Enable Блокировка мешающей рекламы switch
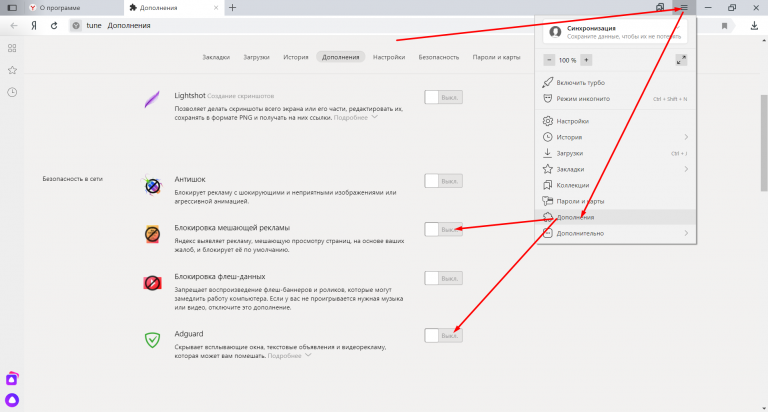Screen dimensions: 768x412 click(x=443, y=229)
